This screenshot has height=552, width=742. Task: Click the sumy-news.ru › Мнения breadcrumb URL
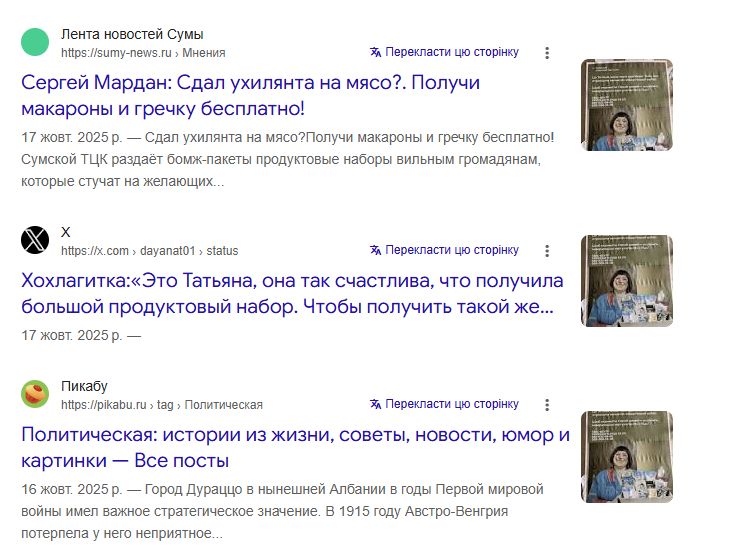[143, 53]
